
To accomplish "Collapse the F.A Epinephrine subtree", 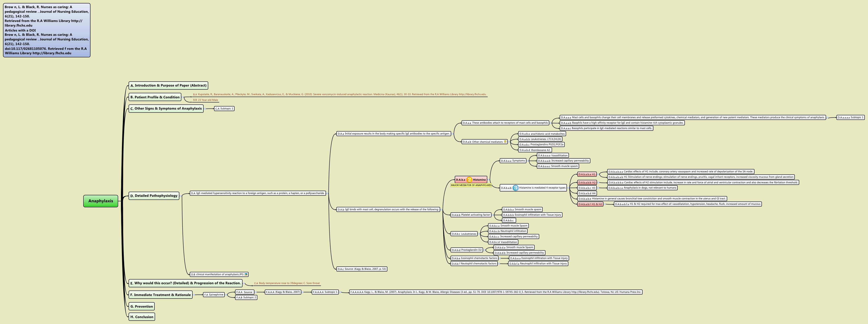I will [x=226, y=295].
